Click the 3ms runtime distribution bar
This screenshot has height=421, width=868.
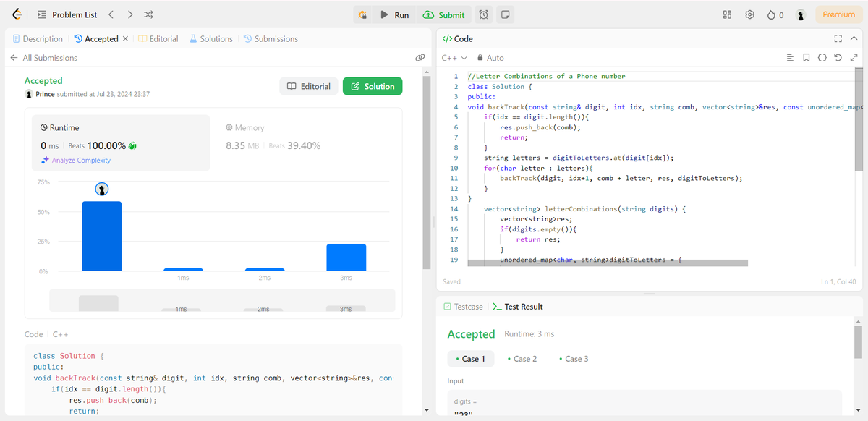click(346, 258)
